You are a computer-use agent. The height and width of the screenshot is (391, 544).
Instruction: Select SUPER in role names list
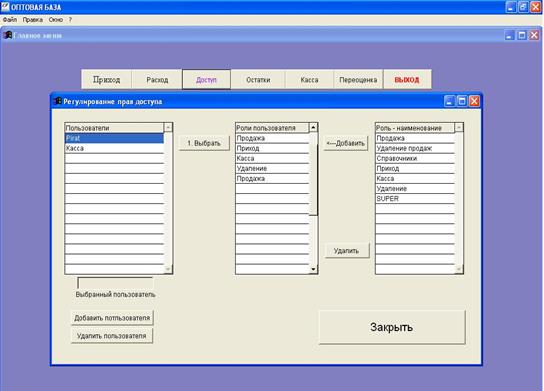tap(415, 198)
